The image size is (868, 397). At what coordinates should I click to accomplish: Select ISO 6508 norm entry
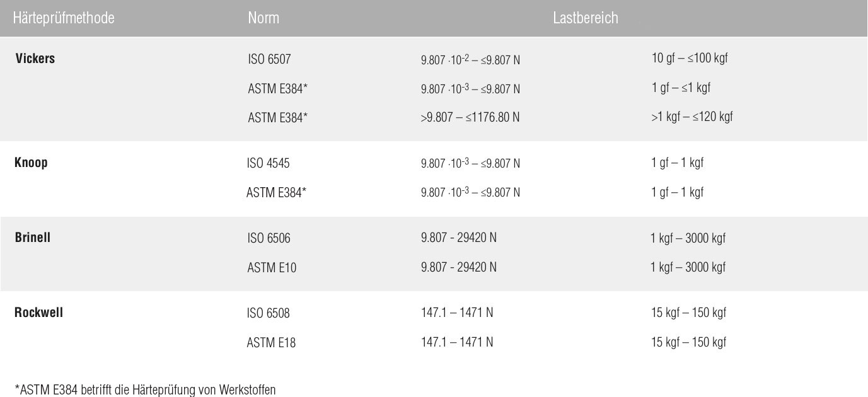click(269, 313)
